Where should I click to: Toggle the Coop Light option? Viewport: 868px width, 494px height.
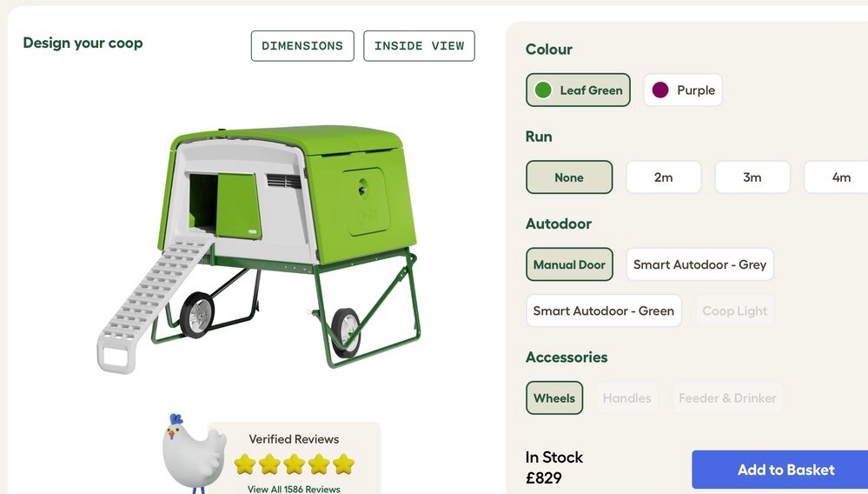tap(734, 310)
